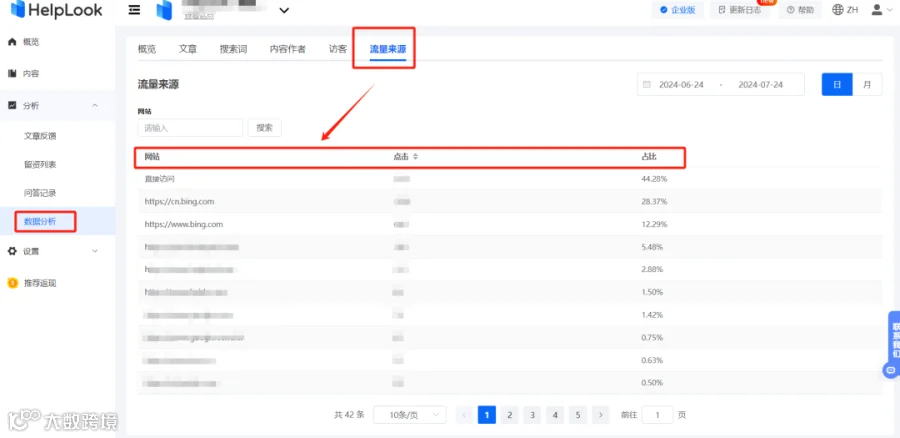Switch to 日 daily view
900x438 pixels.
pos(837,84)
